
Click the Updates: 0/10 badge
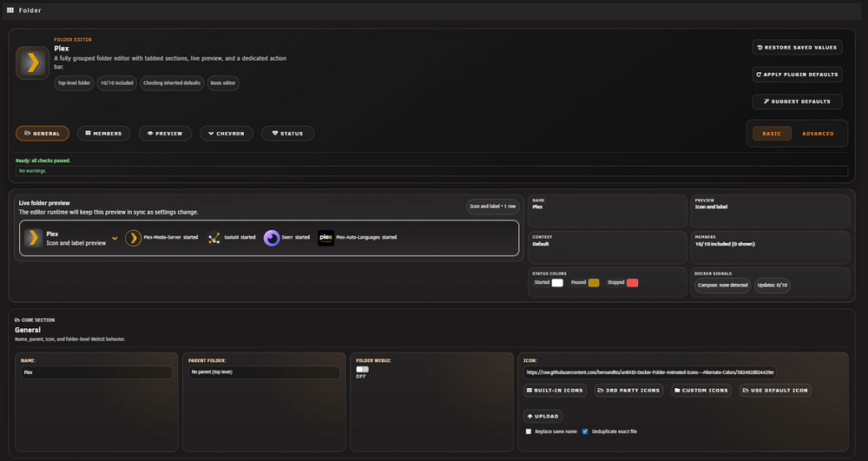[x=772, y=285]
